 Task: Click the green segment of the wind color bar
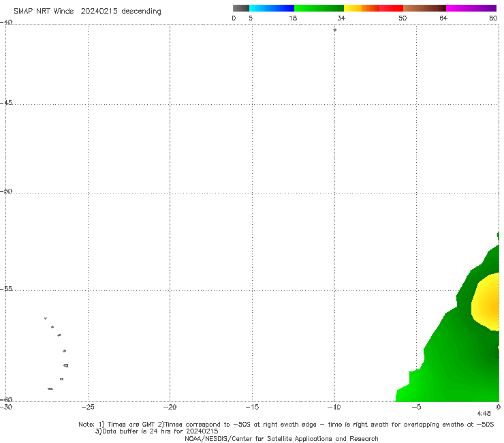319,8
